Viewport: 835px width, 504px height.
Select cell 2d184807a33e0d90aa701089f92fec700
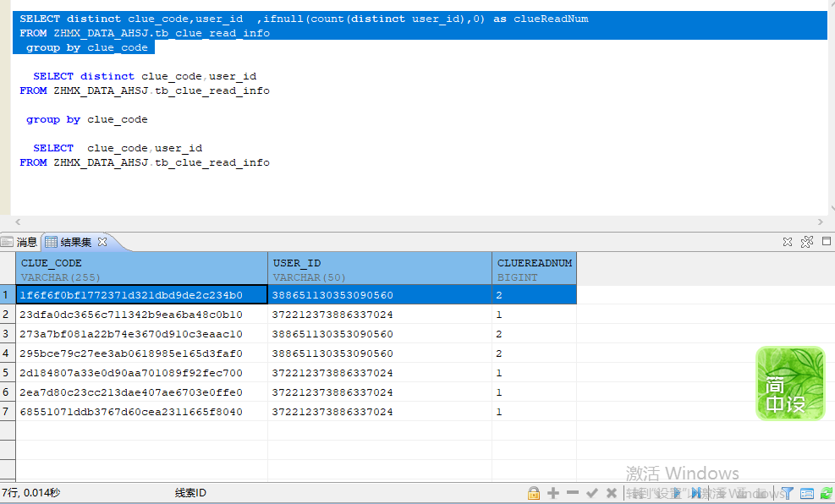[141, 373]
